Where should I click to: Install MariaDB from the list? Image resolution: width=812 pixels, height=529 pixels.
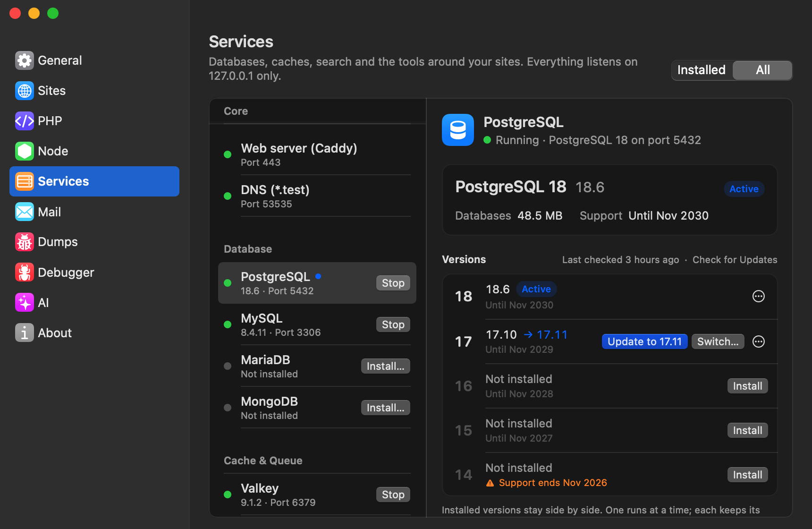(386, 366)
